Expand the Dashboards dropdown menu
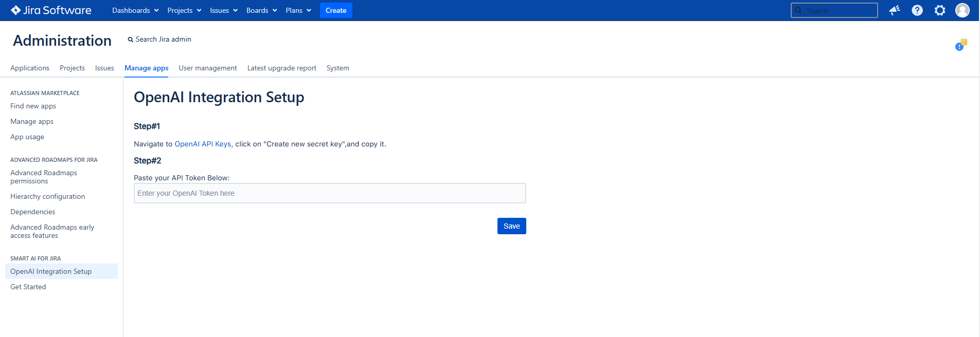 coord(135,10)
